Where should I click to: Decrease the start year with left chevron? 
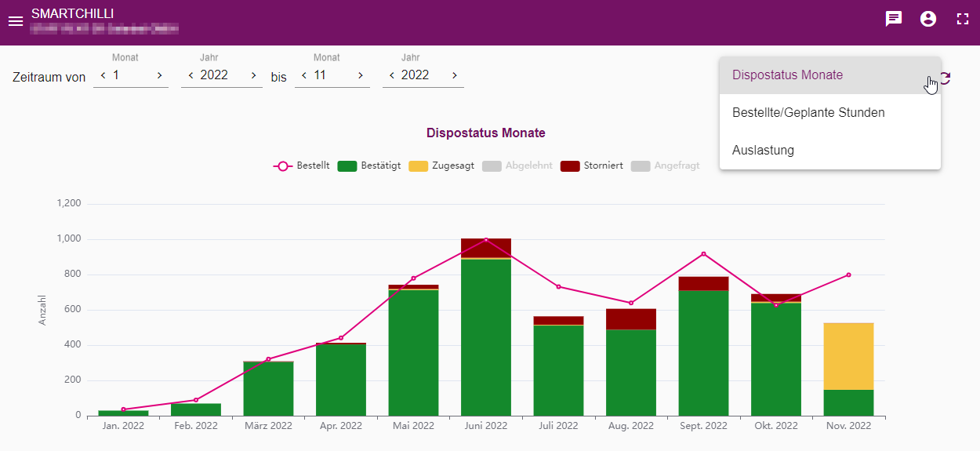(x=191, y=75)
